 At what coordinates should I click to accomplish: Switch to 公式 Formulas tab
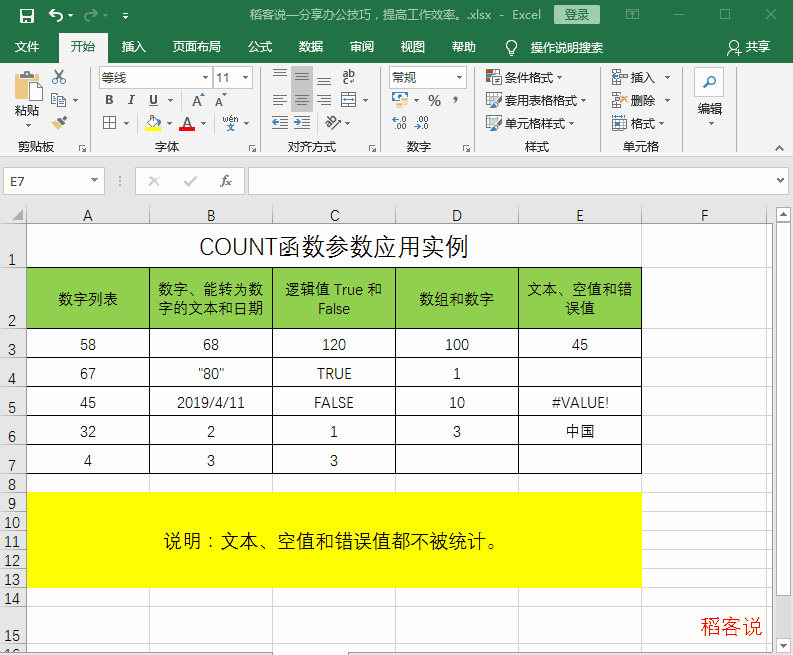pyautogui.click(x=260, y=47)
